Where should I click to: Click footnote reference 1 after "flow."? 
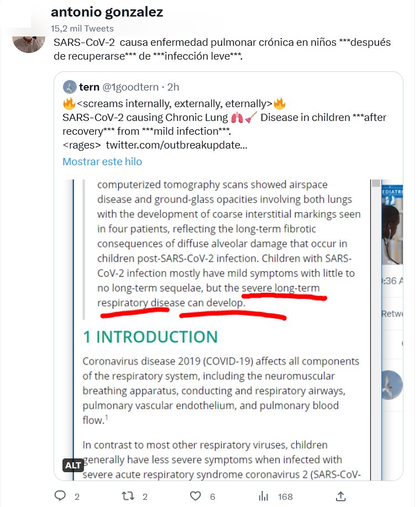pyautogui.click(x=107, y=419)
